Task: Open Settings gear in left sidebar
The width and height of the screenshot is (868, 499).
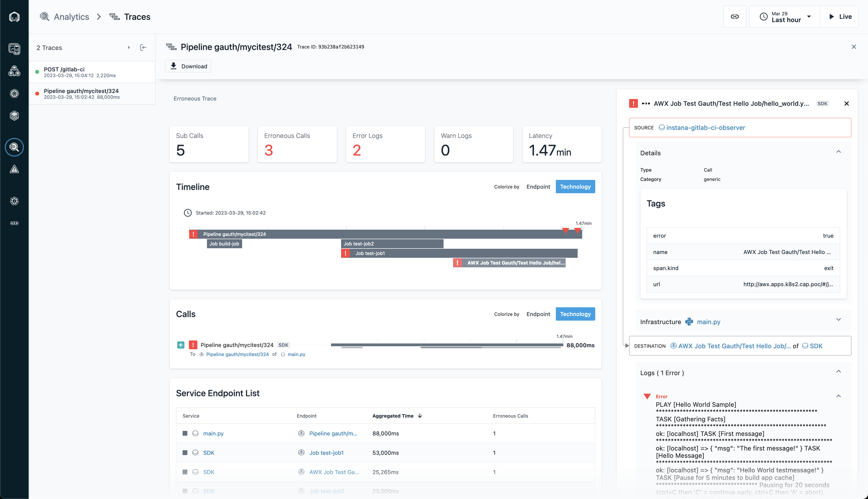Action: [x=14, y=201]
